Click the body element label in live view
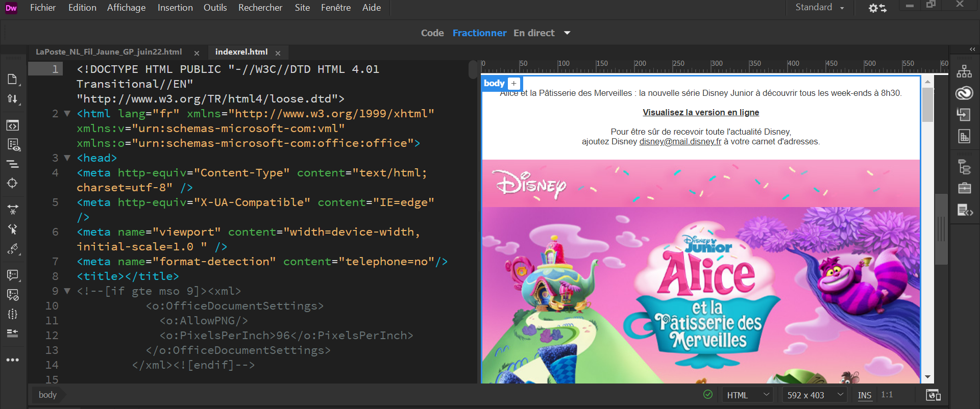 coord(494,83)
